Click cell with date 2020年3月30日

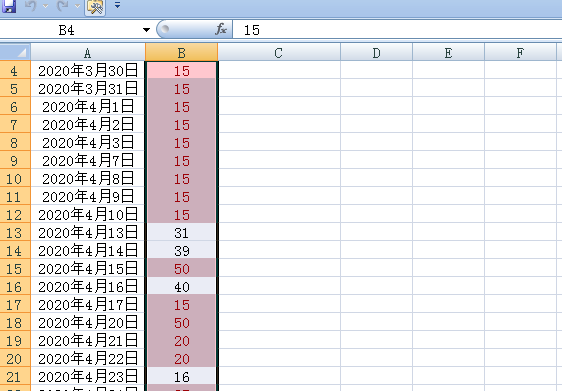coord(88,70)
